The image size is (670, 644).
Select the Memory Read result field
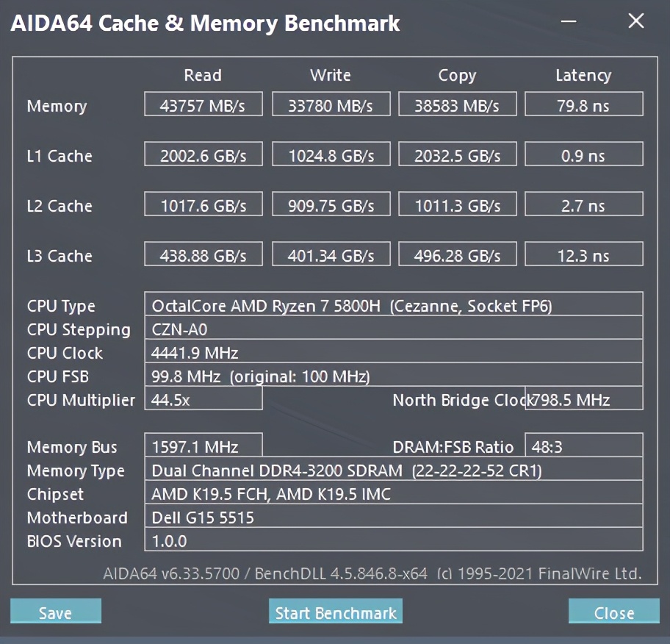click(x=203, y=105)
